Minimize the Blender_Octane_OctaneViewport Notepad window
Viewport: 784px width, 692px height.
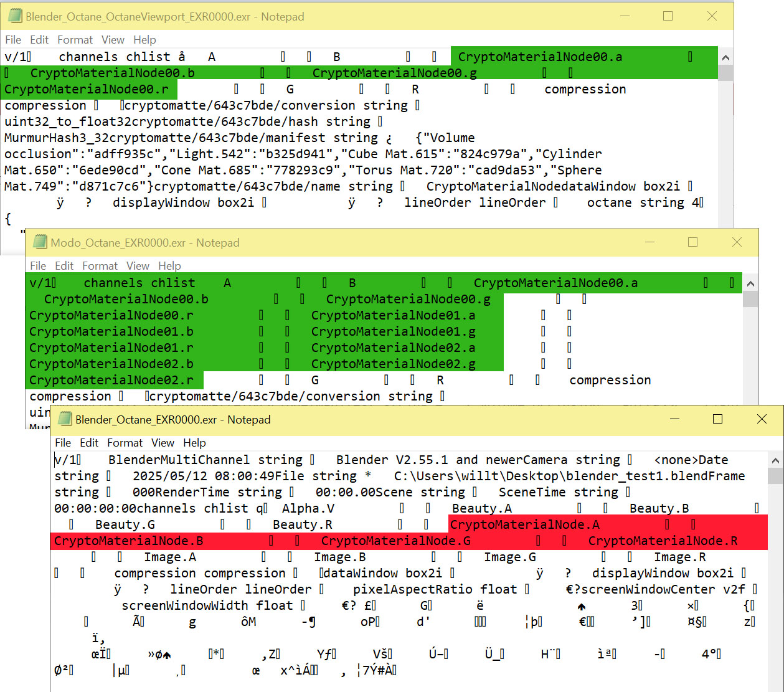(x=624, y=17)
